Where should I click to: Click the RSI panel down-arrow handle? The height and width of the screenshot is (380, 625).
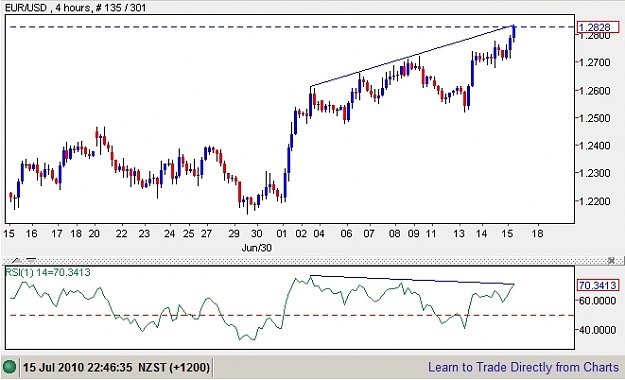click(x=31, y=261)
